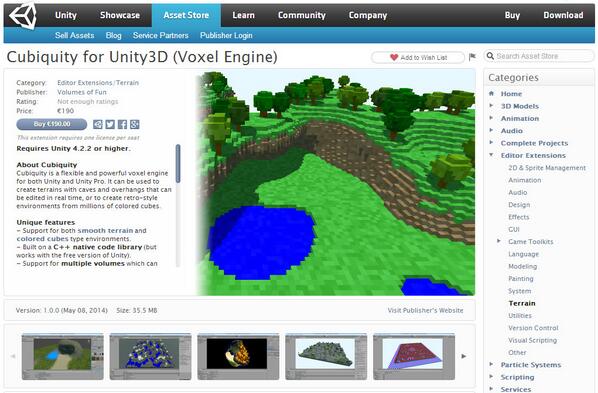
Task: Open Publisher Login link
Action: click(226, 35)
